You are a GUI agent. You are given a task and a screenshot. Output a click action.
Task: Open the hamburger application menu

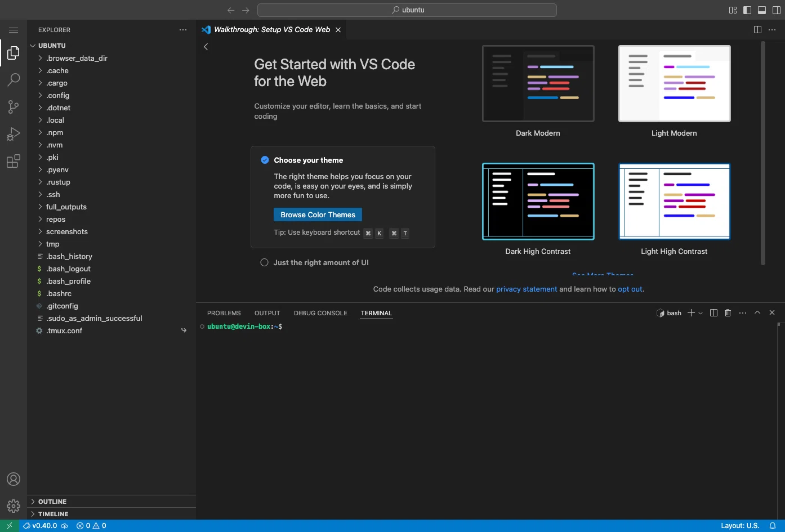pyautogui.click(x=14, y=30)
